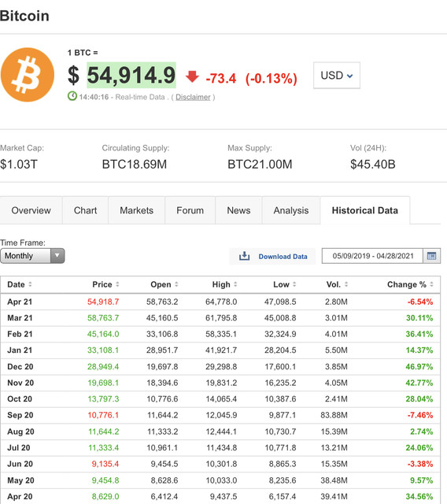Click Vol (24H) value $45.40B
This screenshot has height=504, width=447.
(x=373, y=165)
